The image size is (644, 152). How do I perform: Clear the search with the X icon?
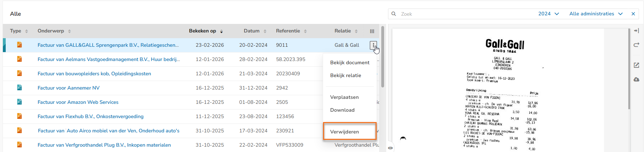633,14
